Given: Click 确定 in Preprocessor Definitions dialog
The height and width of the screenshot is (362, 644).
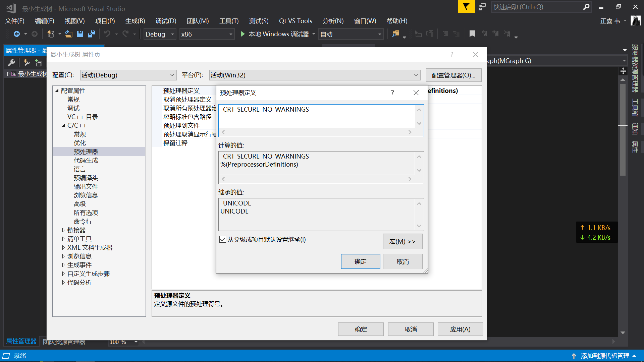Looking at the screenshot, I should point(360,261).
